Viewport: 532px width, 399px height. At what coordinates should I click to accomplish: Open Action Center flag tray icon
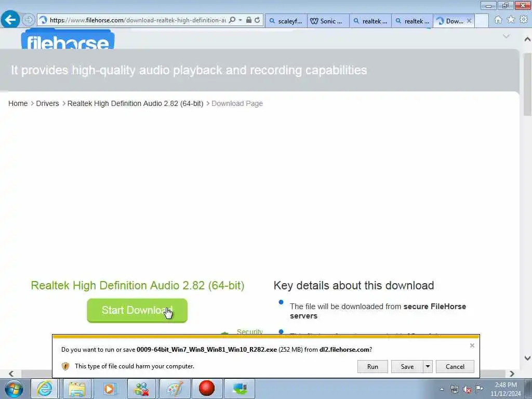[x=479, y=389]
